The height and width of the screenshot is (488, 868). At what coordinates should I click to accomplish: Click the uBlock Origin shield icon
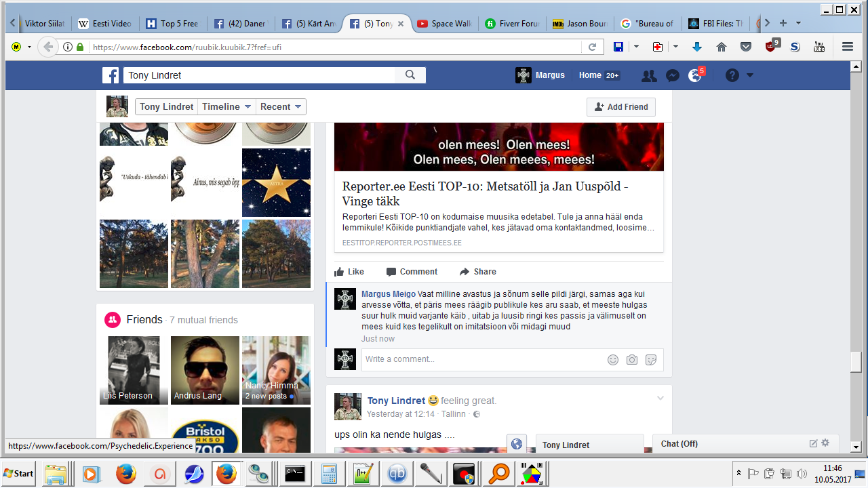tap(772, 46)
